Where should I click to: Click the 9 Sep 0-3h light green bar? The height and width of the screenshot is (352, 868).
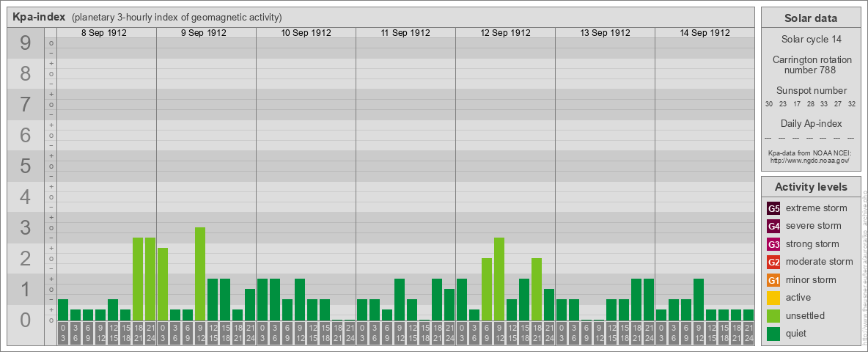[x=163, y=284]
